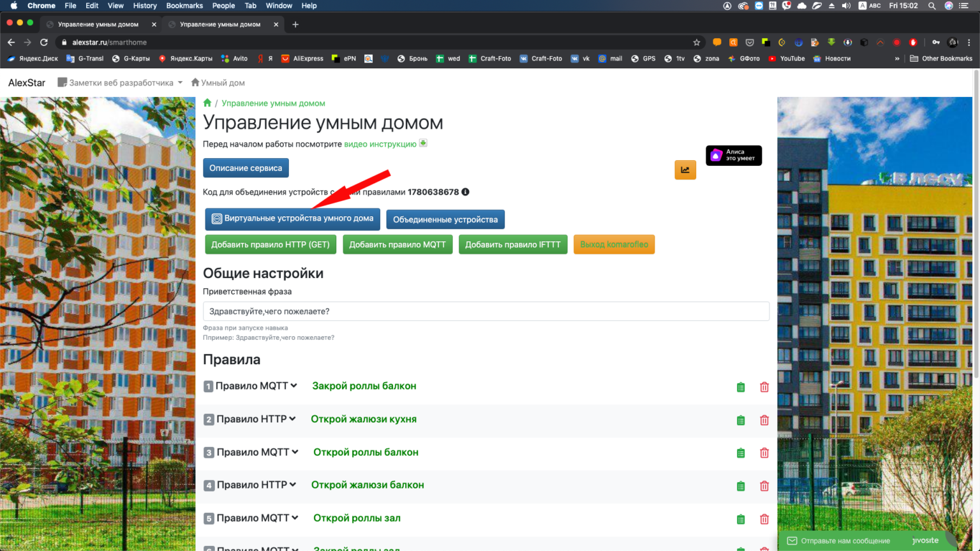
Task: Open the Other Bookmarks folder
Action: pos(941,59)
